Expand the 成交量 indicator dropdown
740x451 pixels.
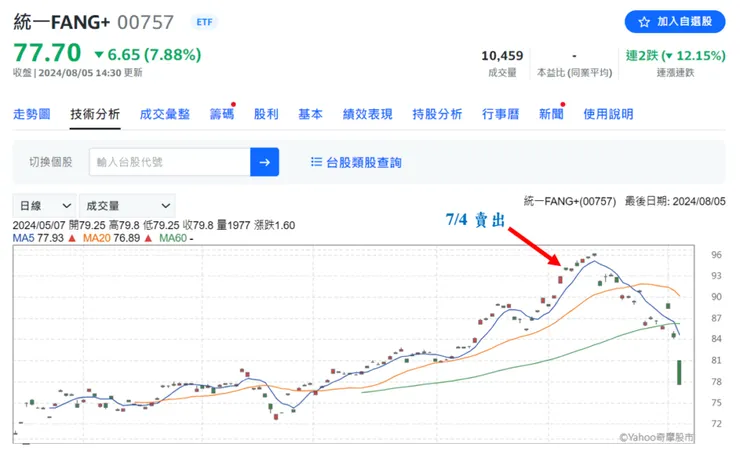[x=127, y=206]
